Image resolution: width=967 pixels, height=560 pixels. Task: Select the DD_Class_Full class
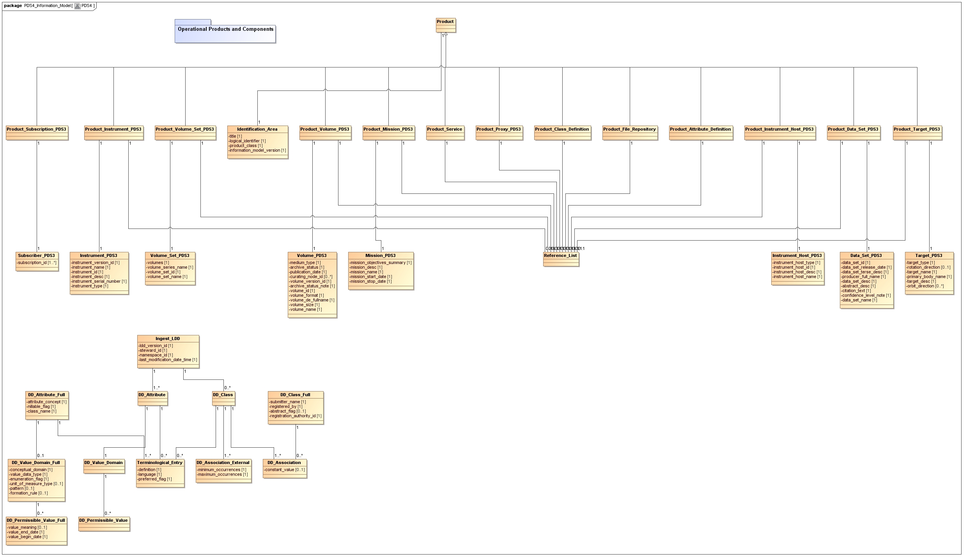(x=295, y=395)
